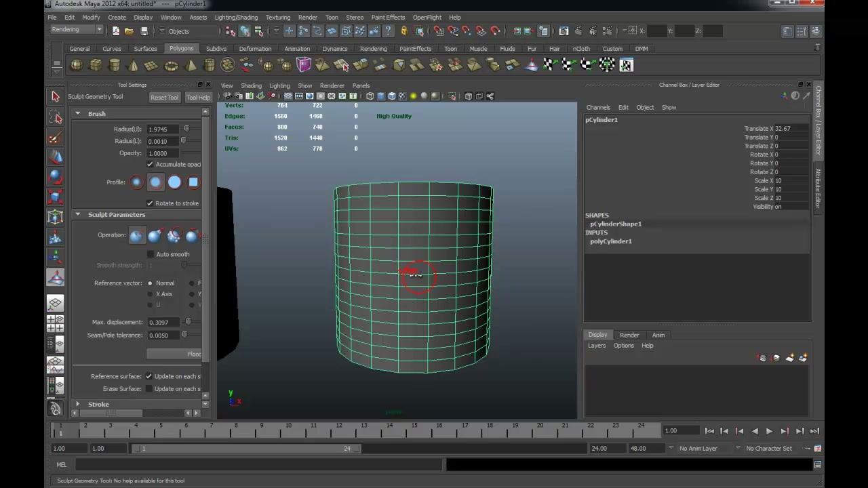
Task: Select pCylinderShape1 in Channel Box
Action: (616, 224)
